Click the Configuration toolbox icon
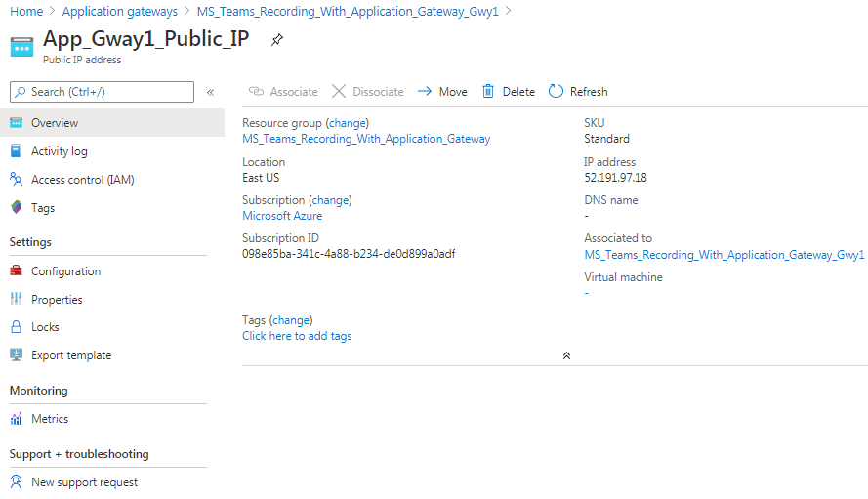 [x=16, y=270]
